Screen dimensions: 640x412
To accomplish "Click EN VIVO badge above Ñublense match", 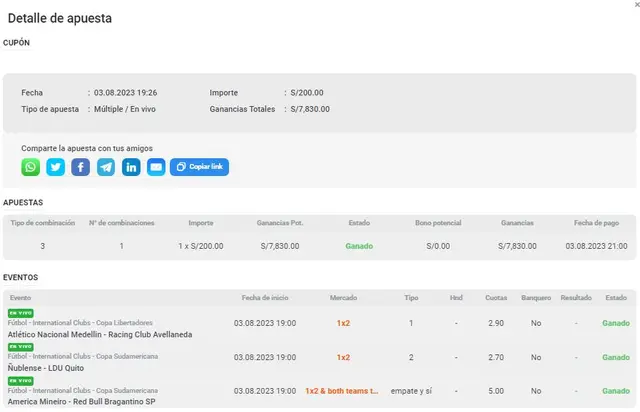I will (x=20, y=347).
